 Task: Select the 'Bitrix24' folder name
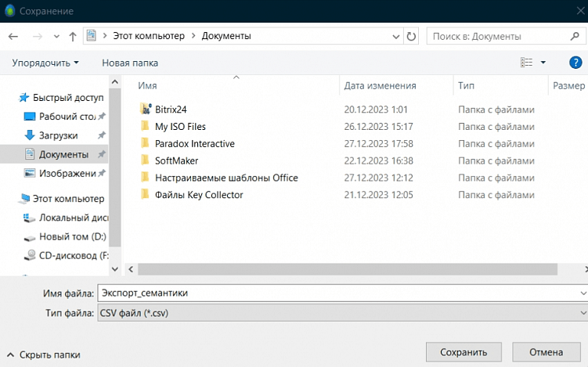click(x=171, y=110)
